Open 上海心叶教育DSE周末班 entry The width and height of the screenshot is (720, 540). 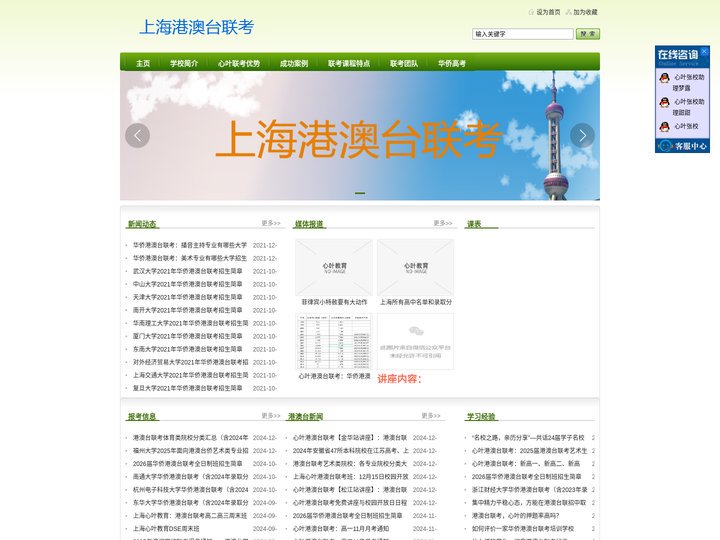pos(166,529)
